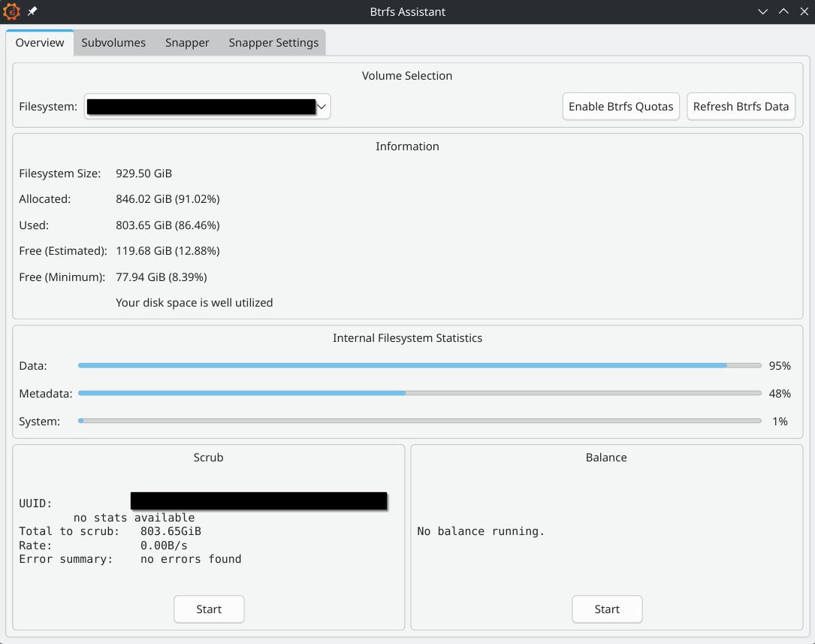The image size is (815, 644).
Task: Open the Snapper Settings tab
Action: coord(273,43)
